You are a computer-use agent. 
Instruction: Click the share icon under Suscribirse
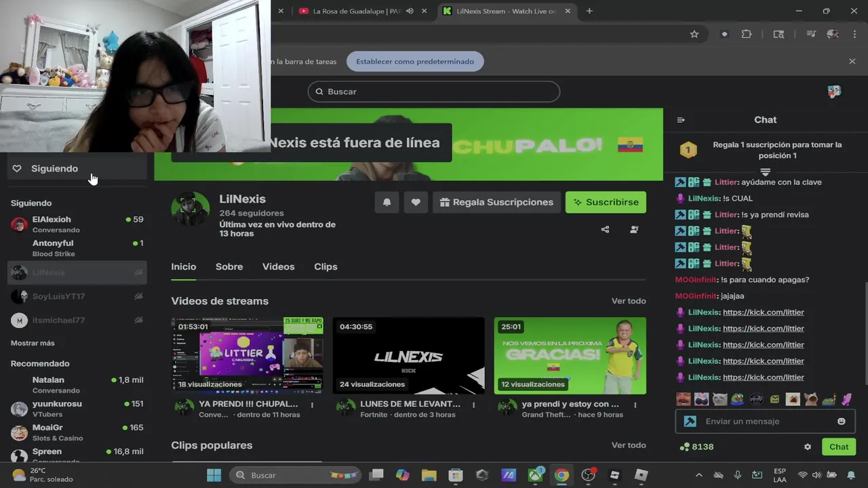click(605, 230)
